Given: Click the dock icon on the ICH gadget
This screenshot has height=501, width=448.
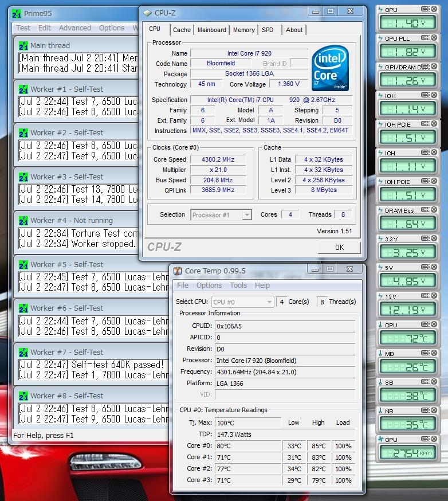Looking at the screenshot, I should pos(425,152).
